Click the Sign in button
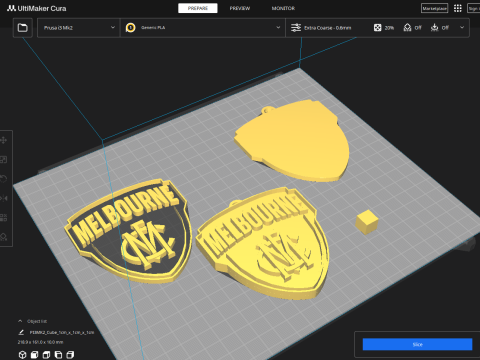Viewport: 480px width, 360px height. point(474,8)
